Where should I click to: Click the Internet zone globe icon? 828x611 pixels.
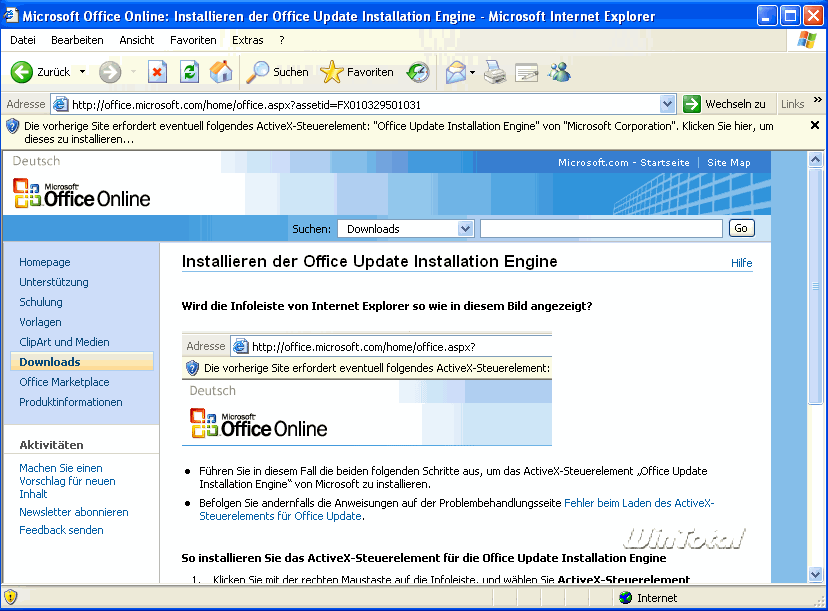click(x=626, y=598)
